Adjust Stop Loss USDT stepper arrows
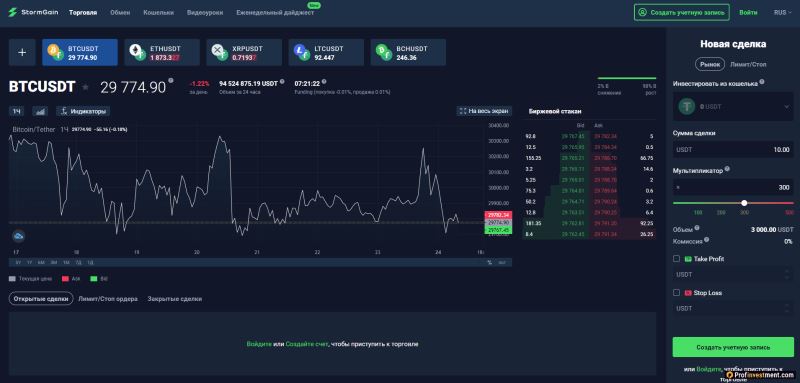The height and width of the screenshot is (383, 800). coord(786,309)
